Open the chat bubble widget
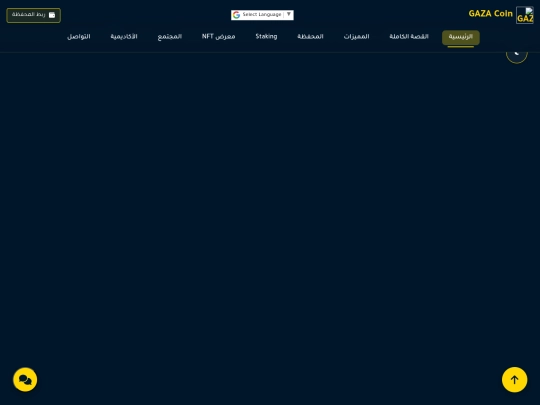This screenshot has height=405, width=540. 25,380
